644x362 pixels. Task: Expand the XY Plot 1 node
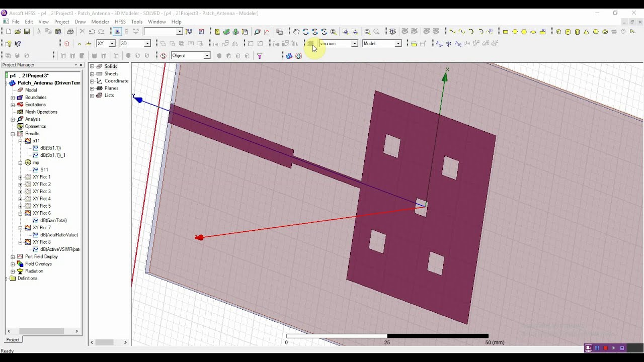[20, 177]
